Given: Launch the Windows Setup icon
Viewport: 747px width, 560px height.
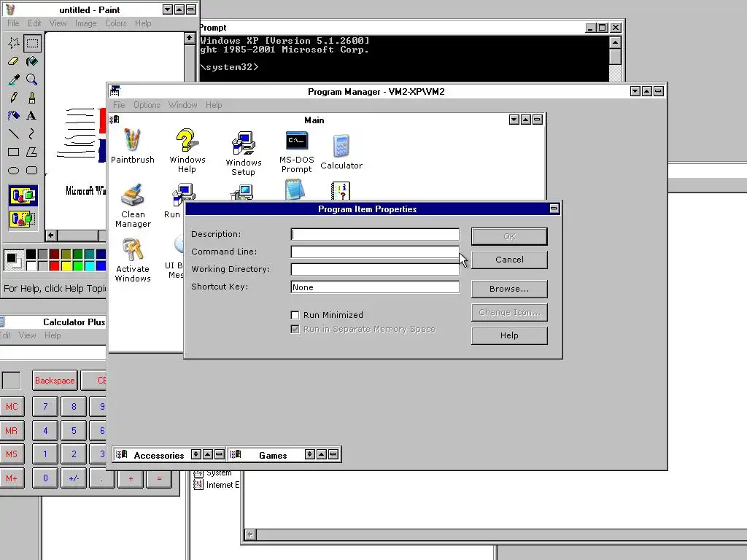Looking at the screenshot, I should [x=244, y=153].
